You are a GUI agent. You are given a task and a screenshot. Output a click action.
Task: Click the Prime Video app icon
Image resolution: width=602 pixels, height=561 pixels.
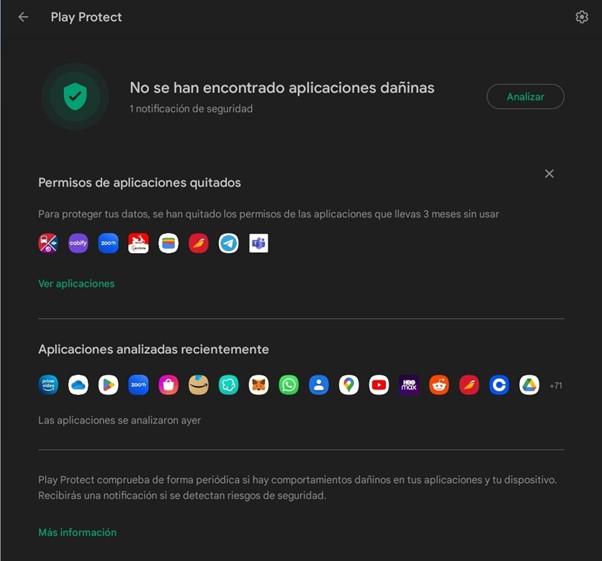(48, 385)
